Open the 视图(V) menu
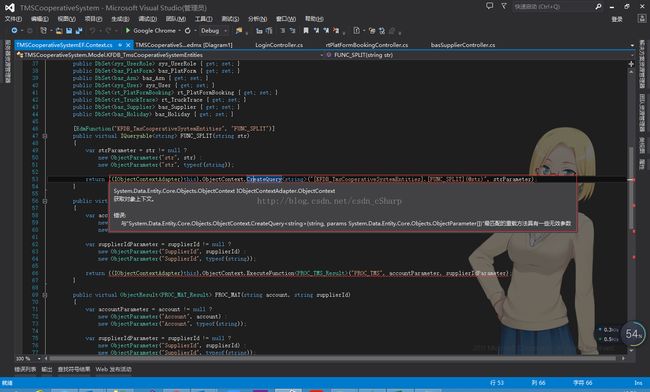Viewport: 650px width, 392px height. 66,19
